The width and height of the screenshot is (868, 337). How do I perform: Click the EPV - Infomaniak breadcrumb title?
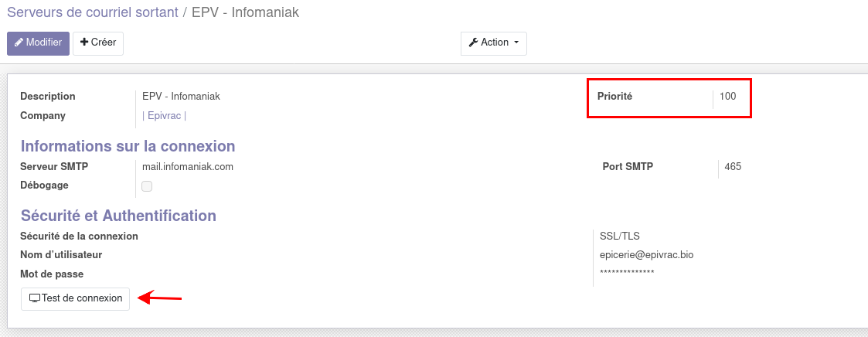click(x=245, y=12)
